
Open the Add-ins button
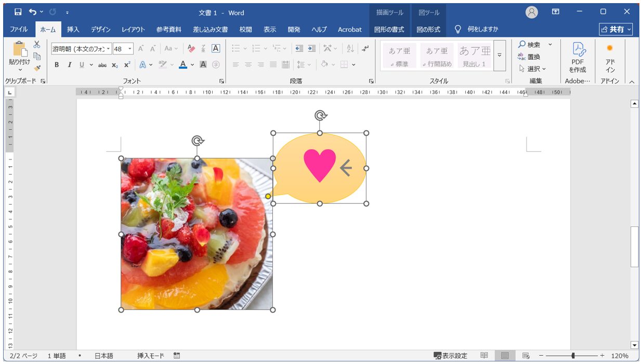pyautogui.click(x=610, y=58)
